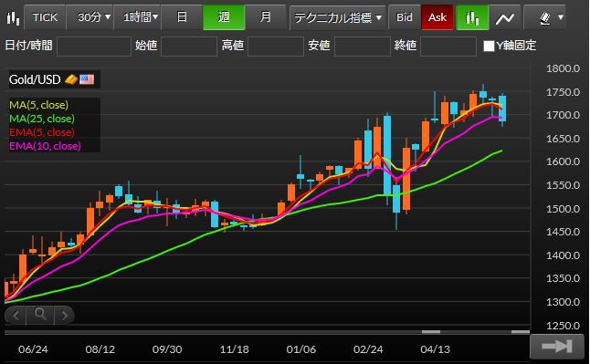The image size is (590, 364).
Task: Click the 終値 close price field
Action: pyautogui.click(x=448, y=47)
